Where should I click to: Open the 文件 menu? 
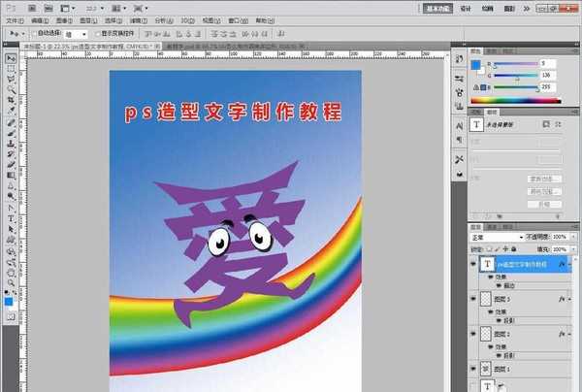pos(13,18)
